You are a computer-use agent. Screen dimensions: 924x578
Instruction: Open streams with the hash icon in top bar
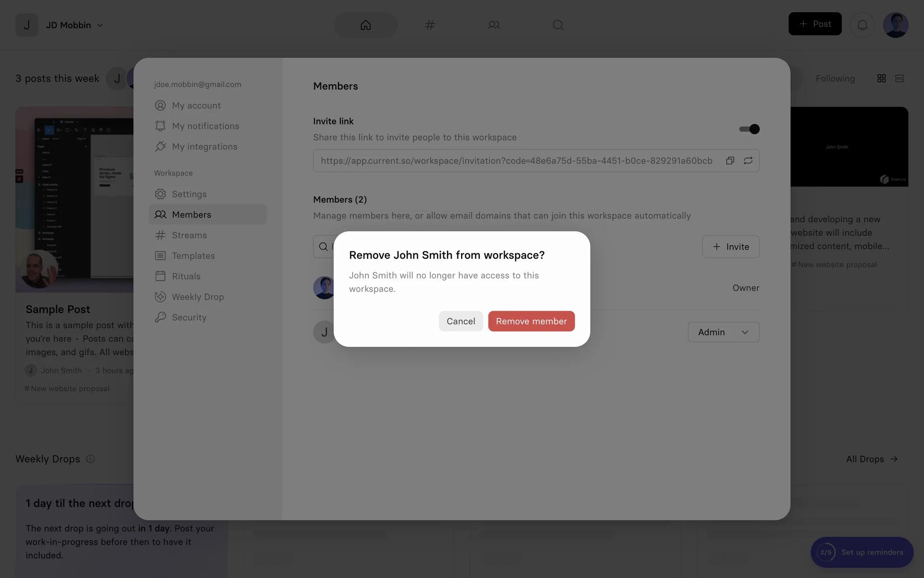[430, 25]
